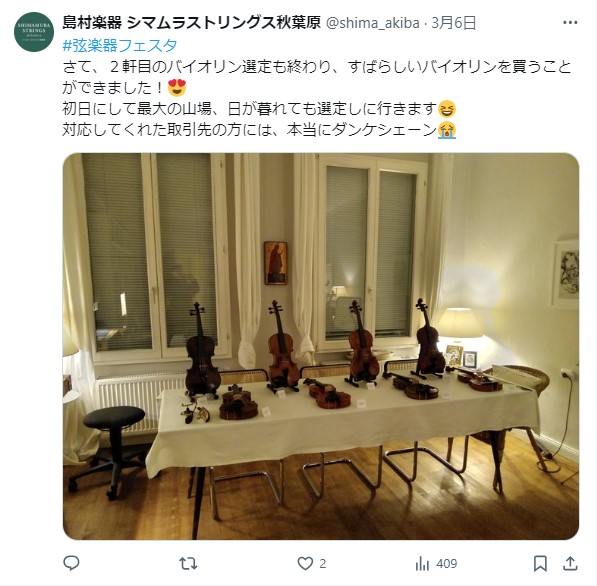597x586 pixels.
Task: View analytics bar chart icon showing 409
Action: (x=422, y=563)
